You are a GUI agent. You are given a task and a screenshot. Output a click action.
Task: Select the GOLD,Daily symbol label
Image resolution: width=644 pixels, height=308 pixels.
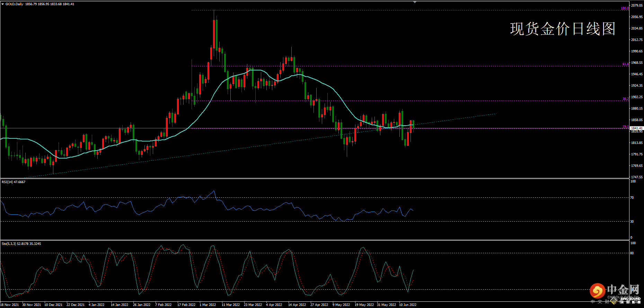[14, 4]
